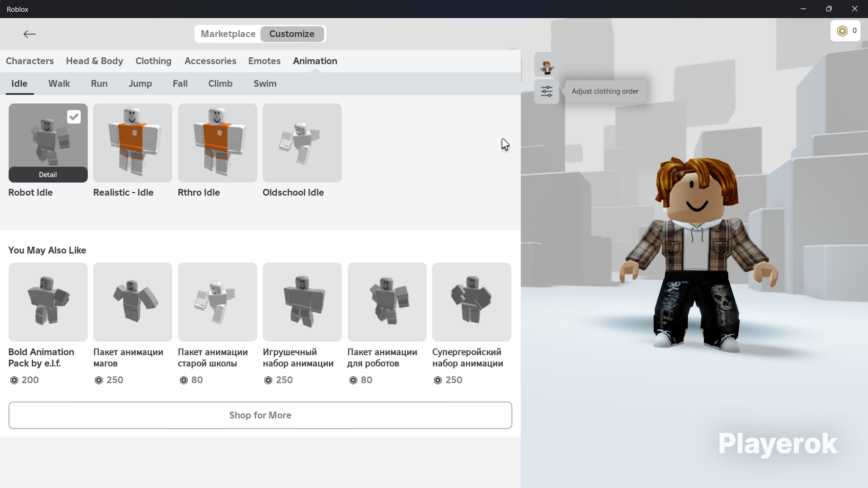Screen dimensions: 868x488
Task: Open the Пакет анимации магов thumbnail
Action: click(133, 302)
